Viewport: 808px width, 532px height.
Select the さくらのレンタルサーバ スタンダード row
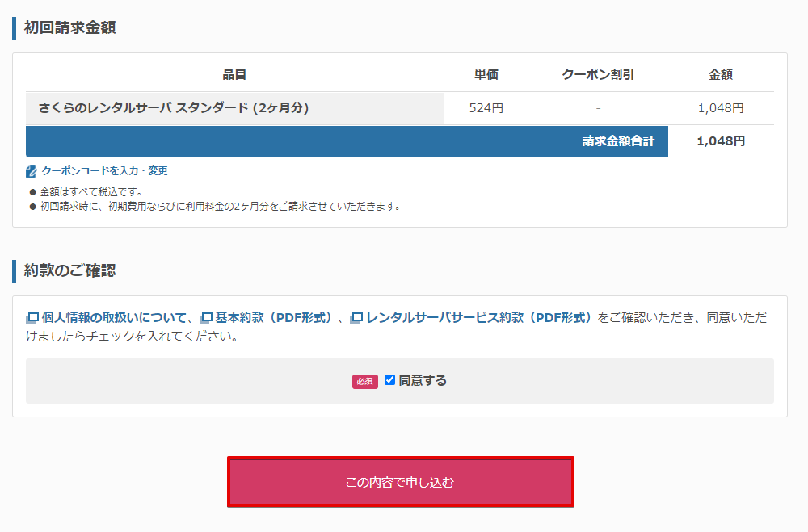[x=400, y=108]
